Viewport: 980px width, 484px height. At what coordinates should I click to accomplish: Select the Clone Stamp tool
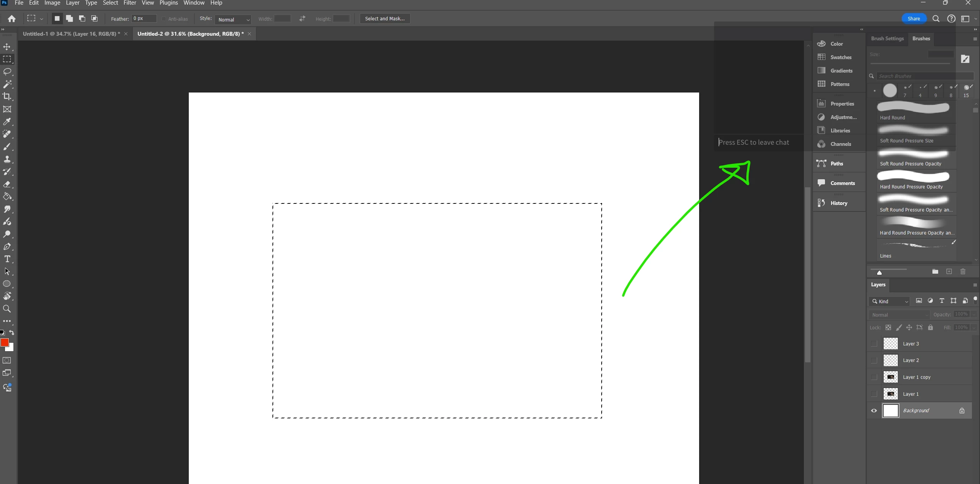pyautogui.click(x=7, y=159)
